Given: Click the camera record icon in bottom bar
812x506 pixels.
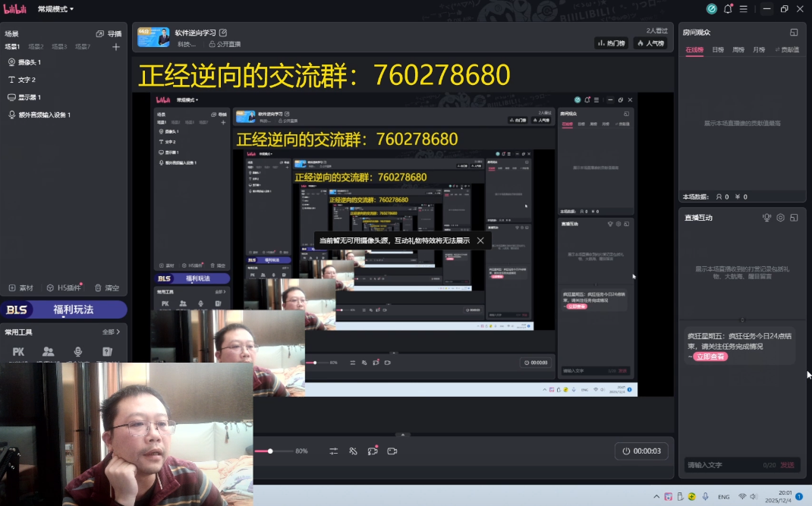Looking at the screenshot, I should coord(392,451).
